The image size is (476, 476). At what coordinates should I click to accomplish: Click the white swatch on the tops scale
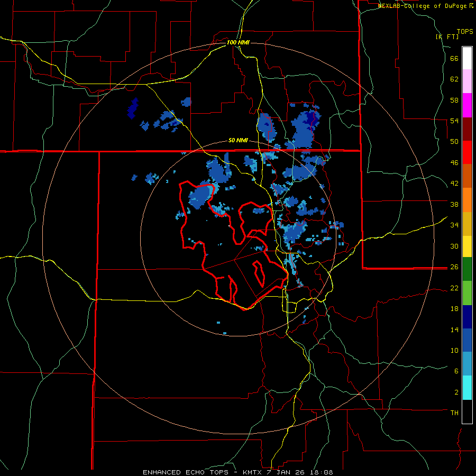[467, 58]
